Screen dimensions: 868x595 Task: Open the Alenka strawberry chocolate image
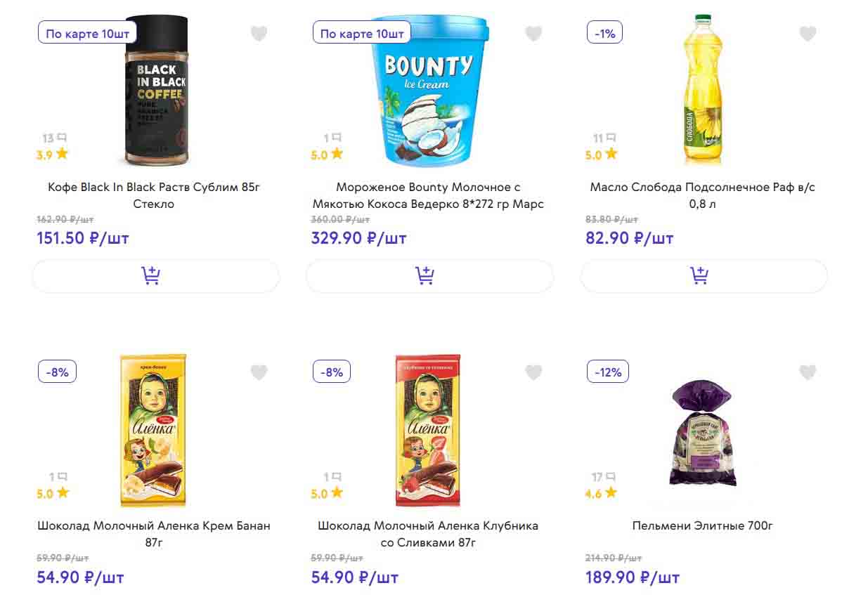coord(427,430)
